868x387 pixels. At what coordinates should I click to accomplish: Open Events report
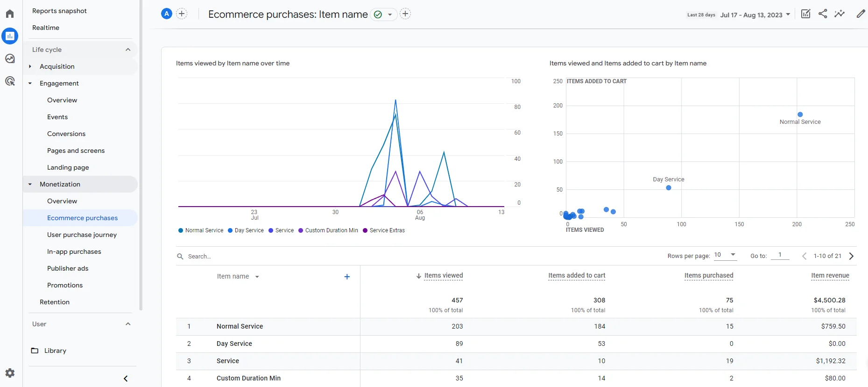(x=57, y=117)
